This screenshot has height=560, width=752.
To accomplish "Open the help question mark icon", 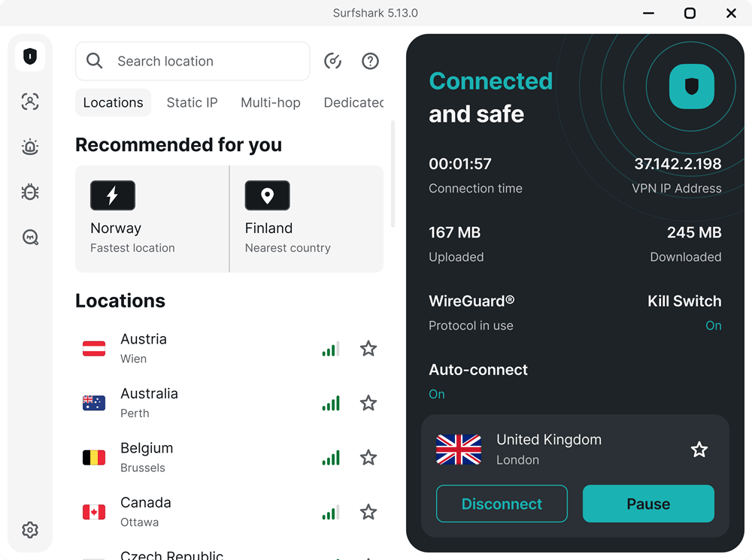I will point(370,61).
